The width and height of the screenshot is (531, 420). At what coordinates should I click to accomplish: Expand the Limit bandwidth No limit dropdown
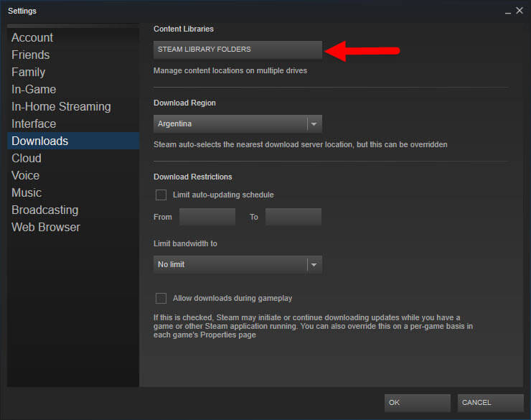[238, 264]
